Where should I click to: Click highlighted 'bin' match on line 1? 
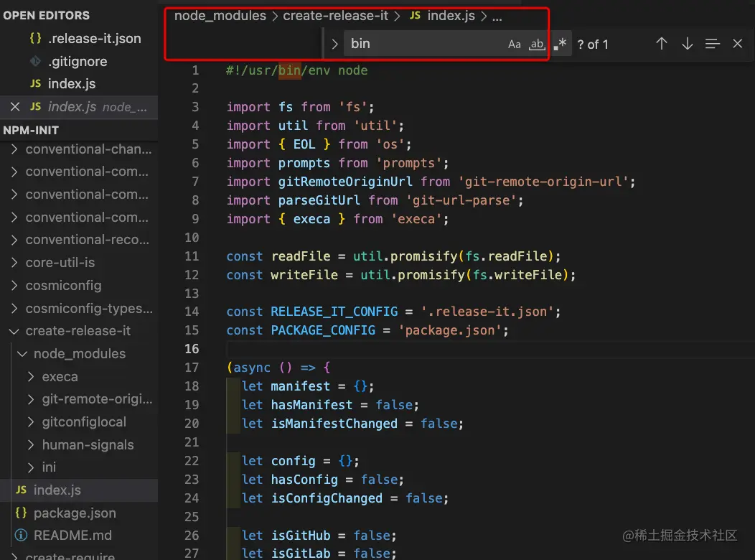pos(290,70)
